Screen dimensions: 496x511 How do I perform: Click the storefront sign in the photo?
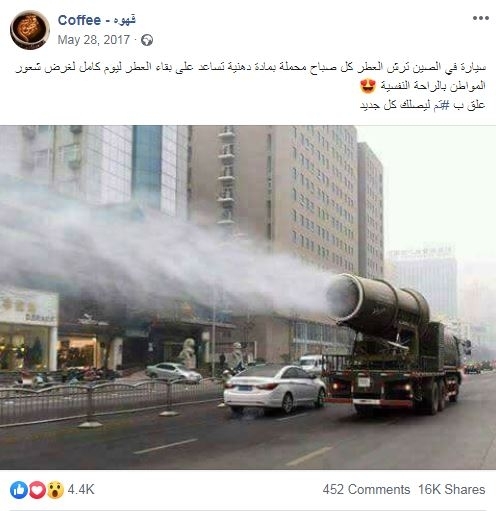click(x=29, y=308)
